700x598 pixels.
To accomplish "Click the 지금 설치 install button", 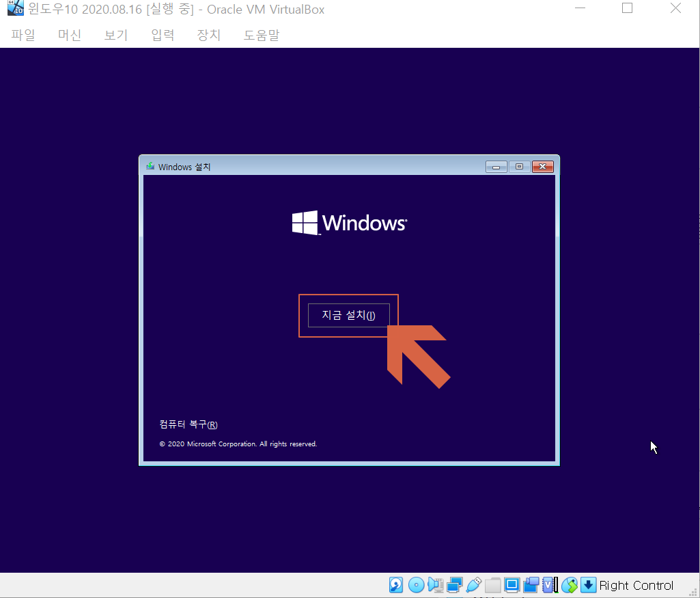I will [x=349, y=315].
